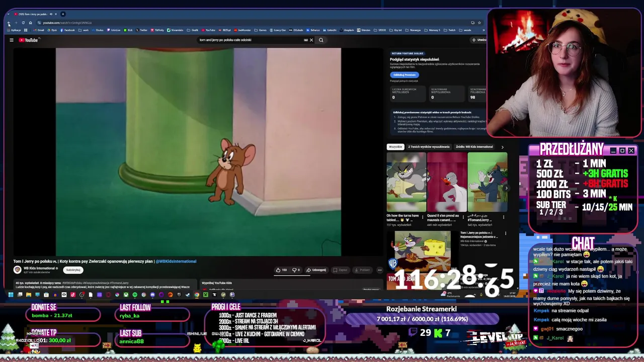Show hidden bookmarks with double chevron
The height and width of the screenshot is (362, 644).
coord(485,30)
